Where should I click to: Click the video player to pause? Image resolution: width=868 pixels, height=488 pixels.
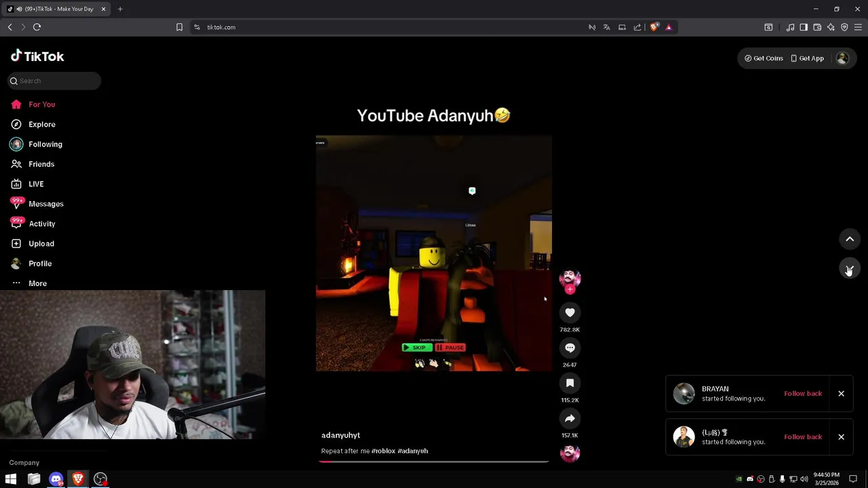click(x=434, y=253)
